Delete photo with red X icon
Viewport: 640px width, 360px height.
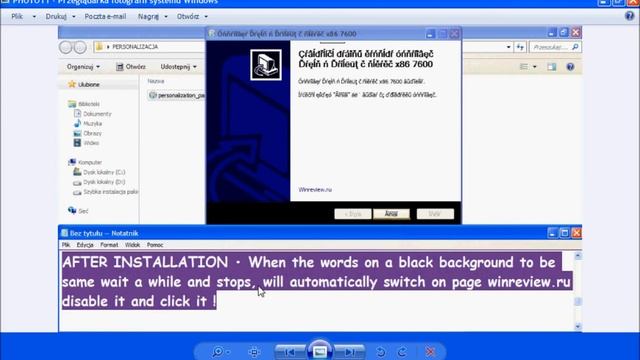click(430, 351)
